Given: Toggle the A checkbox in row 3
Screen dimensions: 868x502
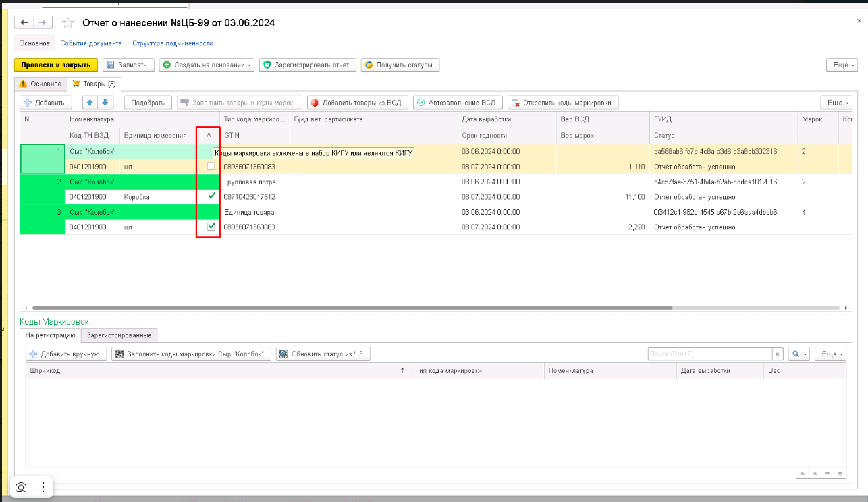Looking at the screenshot, I should 211,227.
